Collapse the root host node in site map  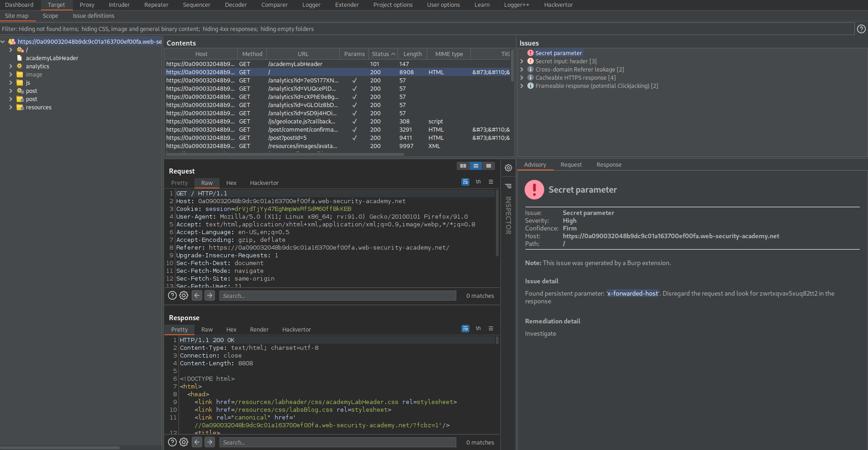tap(3, 41)
